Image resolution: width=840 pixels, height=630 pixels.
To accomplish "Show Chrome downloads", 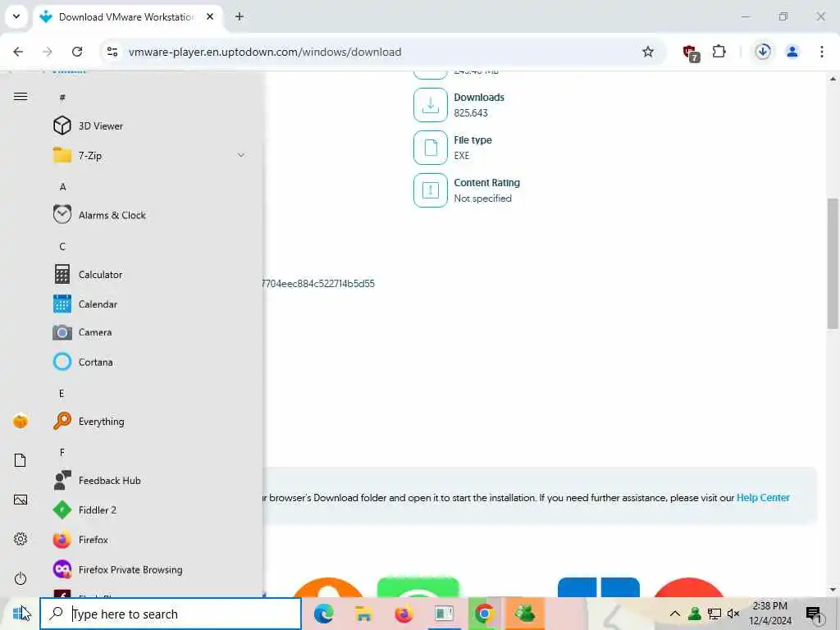I will coord(763,52).
